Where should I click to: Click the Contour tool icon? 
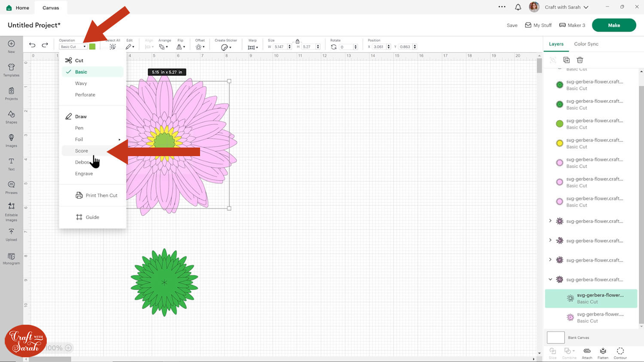pos(620,353)
